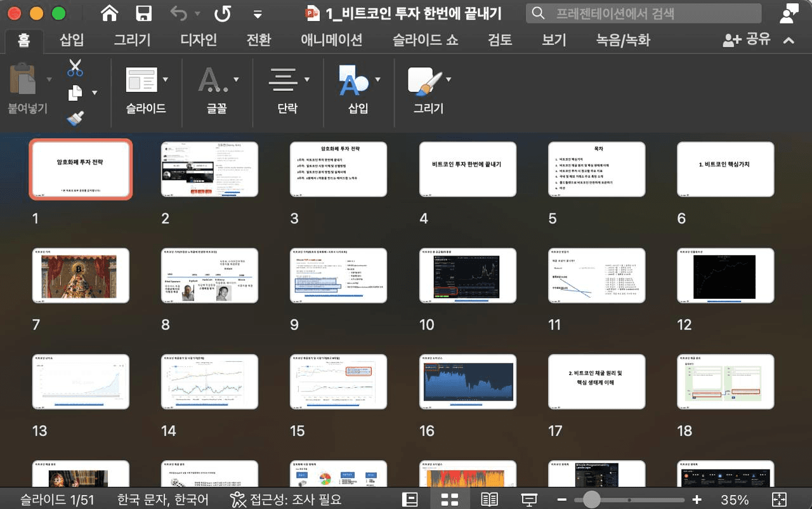Open the paste options dropdown arrow

(49, 80)
